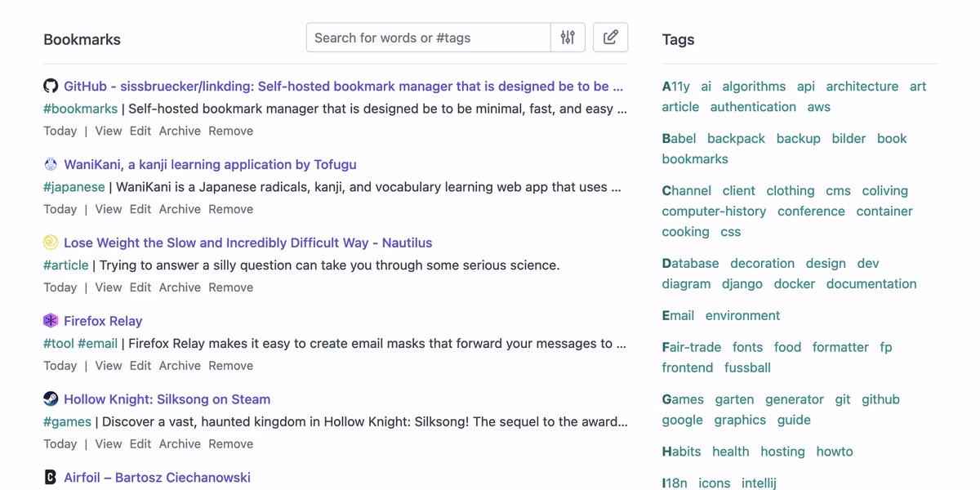Select the Email tag in Tags sidebar
The image size is (980, 490).
coord(678,316)
